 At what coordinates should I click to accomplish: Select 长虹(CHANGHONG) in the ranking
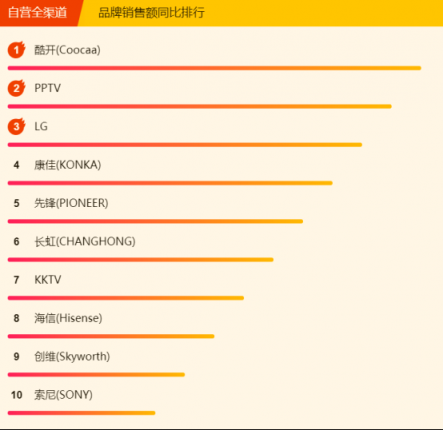point(85,242)
